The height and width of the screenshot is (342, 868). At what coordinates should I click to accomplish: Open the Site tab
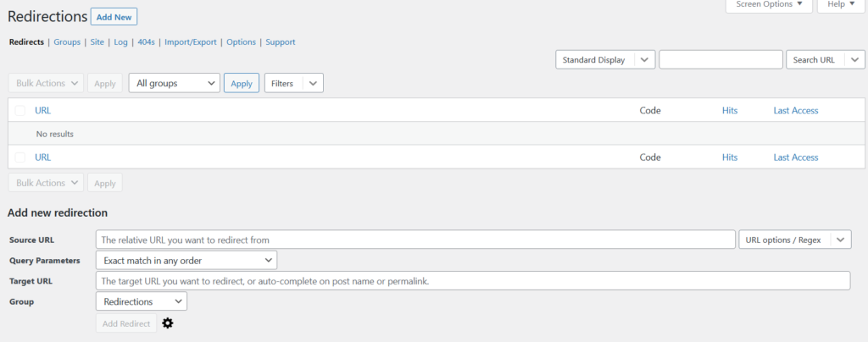point(97,42)
